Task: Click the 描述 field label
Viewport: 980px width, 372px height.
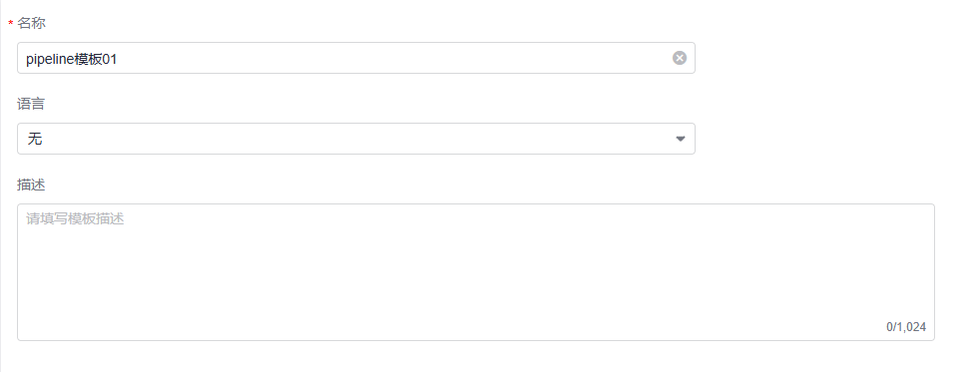Action: tap(31, 185)
